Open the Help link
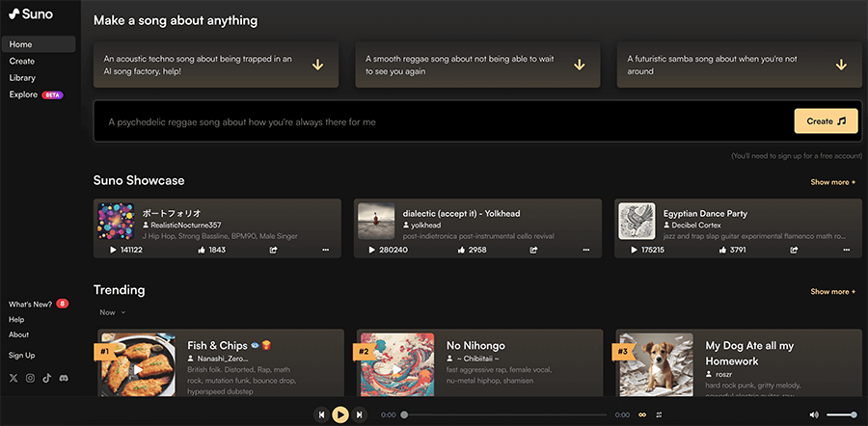Image resolution: width=868 pixels, height=426 pixels. (16, 319)
